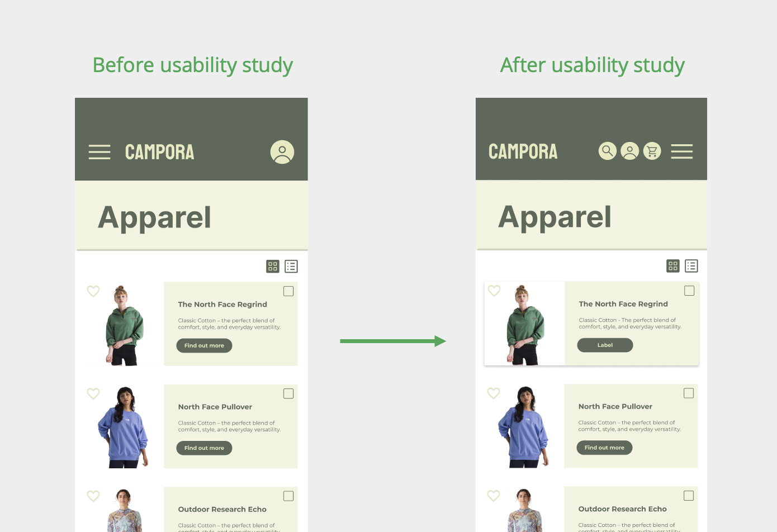Open the hamburger menu in the after mockup
This screenshot has height=532, width=777.
click(x=682, y=151)
